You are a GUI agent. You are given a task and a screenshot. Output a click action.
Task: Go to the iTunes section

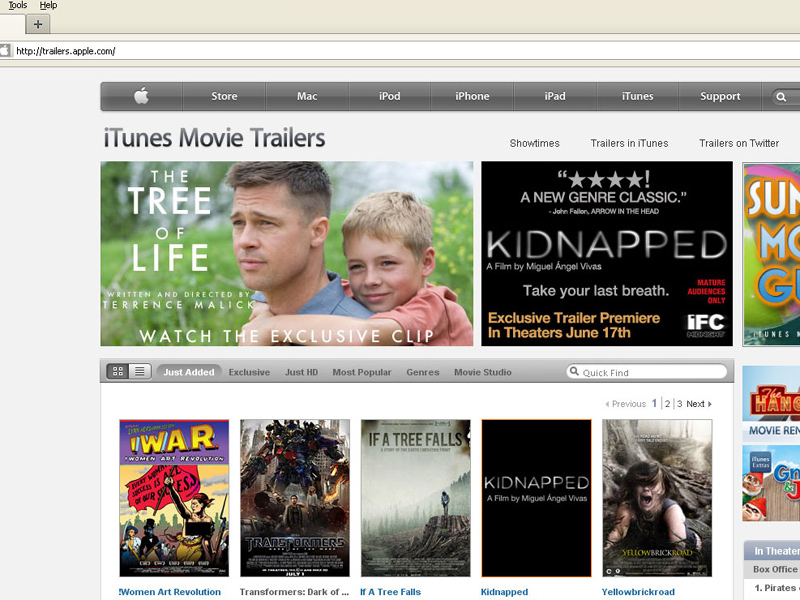pos(638,96)
